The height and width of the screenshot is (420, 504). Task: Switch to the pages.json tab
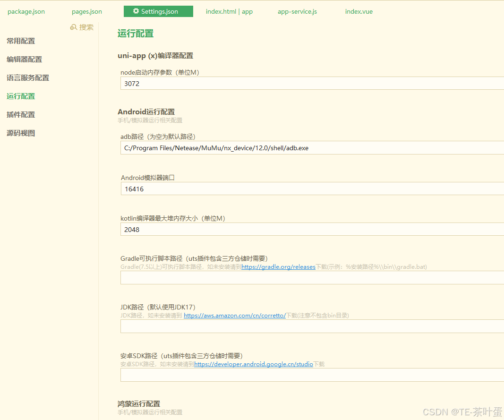tap(86, 11)
